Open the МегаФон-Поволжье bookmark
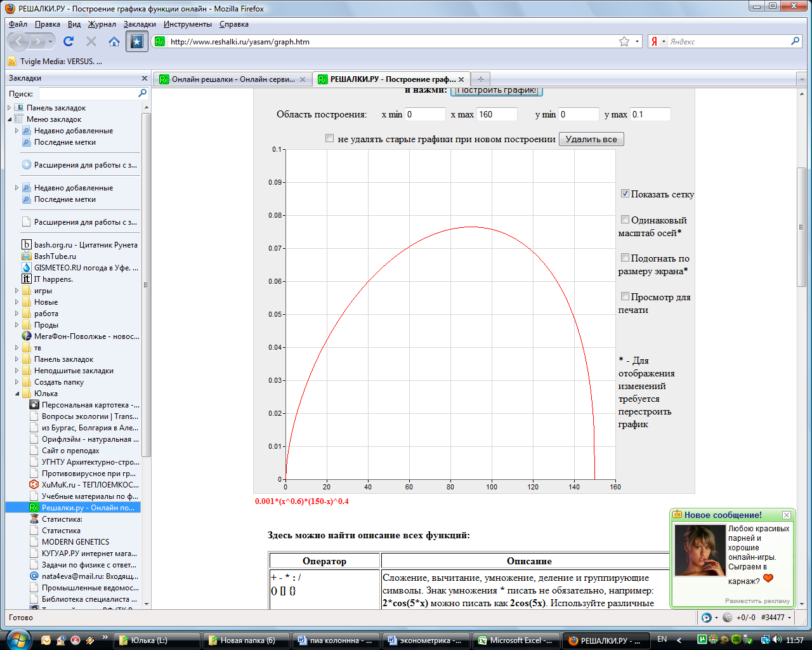 click(x=79, y=336)
